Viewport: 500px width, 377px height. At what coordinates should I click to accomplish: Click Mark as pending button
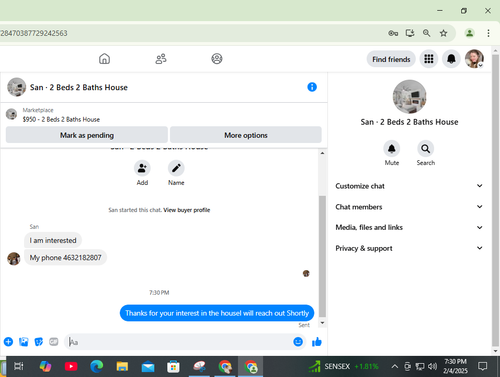(87, 135)
